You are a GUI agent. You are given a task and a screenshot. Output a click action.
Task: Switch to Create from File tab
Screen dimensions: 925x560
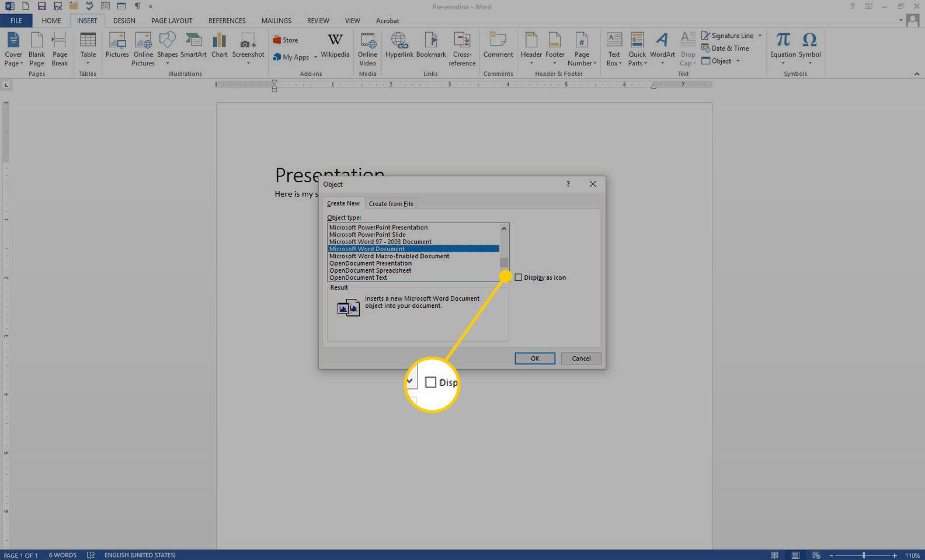(x=391, y=204)
